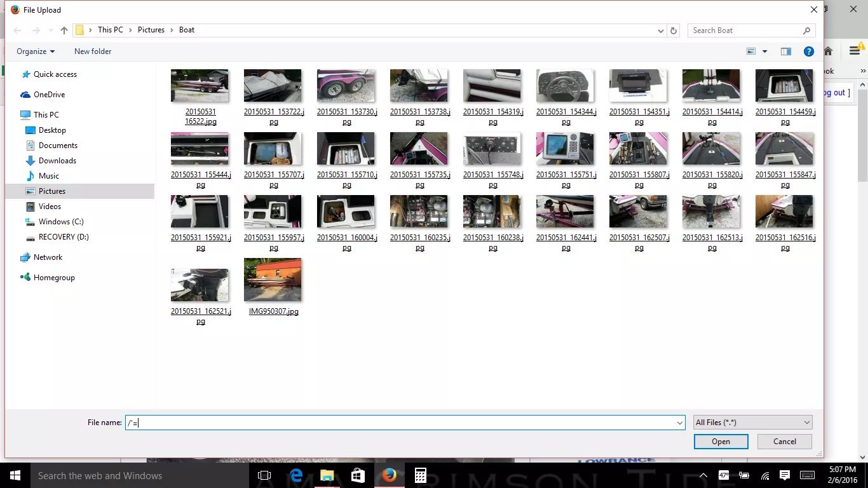This screenshot has height=488, width=868.
Task: Select OneDrive in the sidebar
Action: point(49,95)
